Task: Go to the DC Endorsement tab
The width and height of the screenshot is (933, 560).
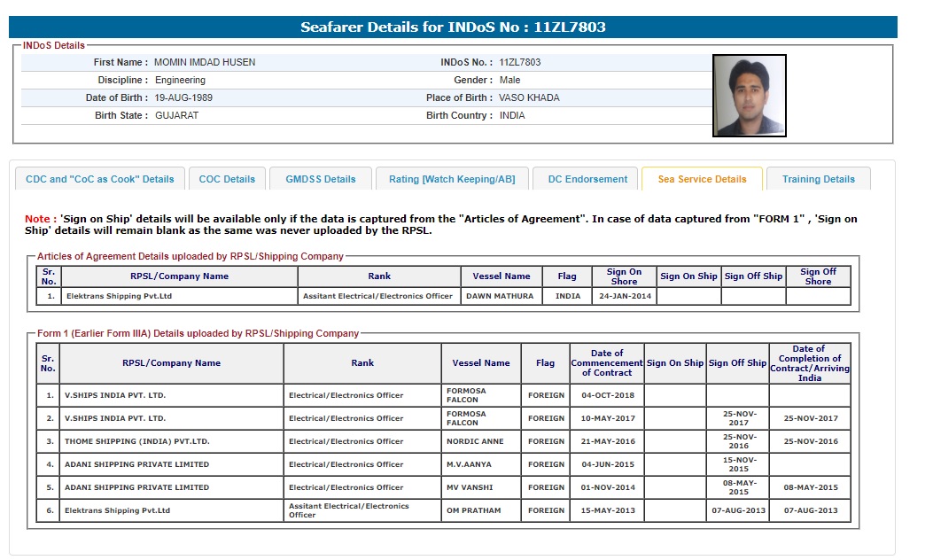Action: click(587, 179)
